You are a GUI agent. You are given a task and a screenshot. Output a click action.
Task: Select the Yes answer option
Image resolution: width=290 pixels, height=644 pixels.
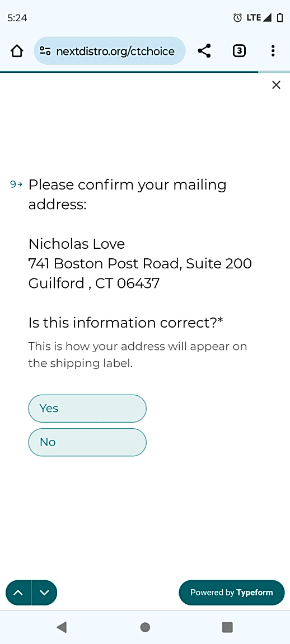pyautogui.click(x=87, y=408)
